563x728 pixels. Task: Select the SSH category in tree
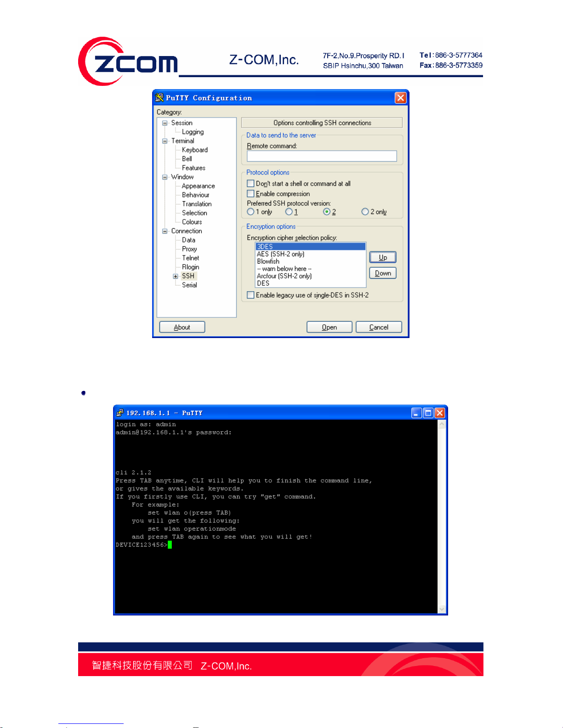click(x=188, y=276)
